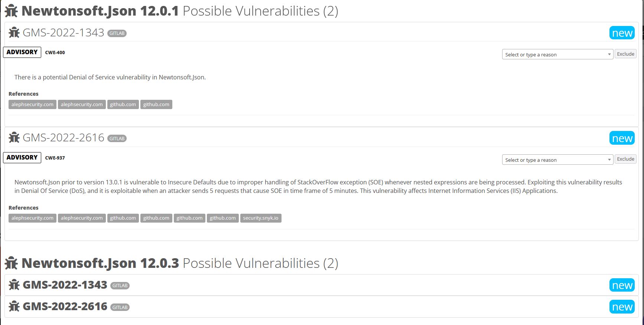Open reason dropdown for CWE-937 advisory

click(557, 160)
